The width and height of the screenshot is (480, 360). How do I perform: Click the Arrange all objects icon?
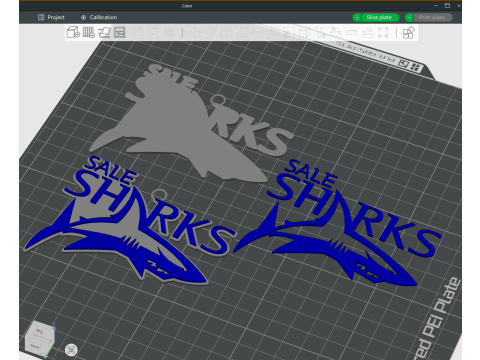pos(119,32)
